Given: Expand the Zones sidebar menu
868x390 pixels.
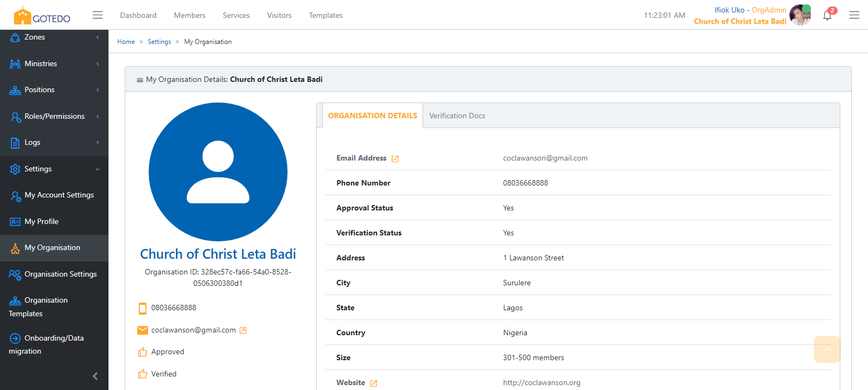Looking at the screenshot, I should point(54,37).
